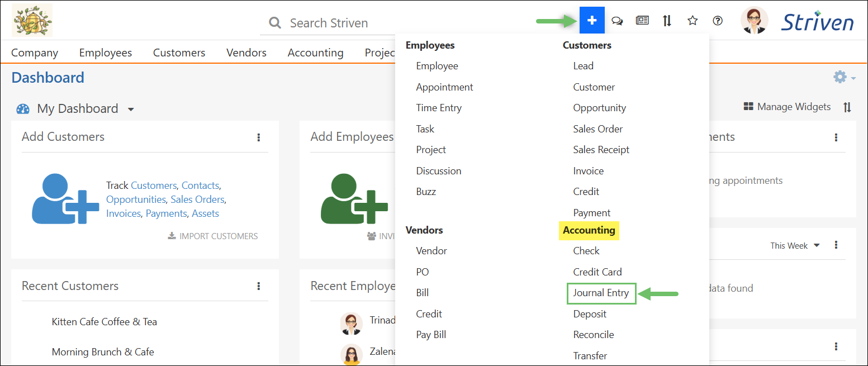Open the Invoices link in Add Customers

point(123,213)
